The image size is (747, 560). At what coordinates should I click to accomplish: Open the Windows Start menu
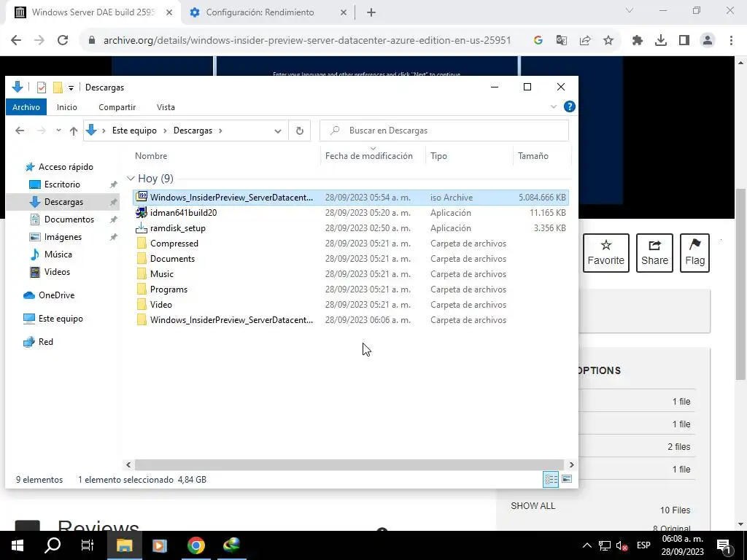18,545
